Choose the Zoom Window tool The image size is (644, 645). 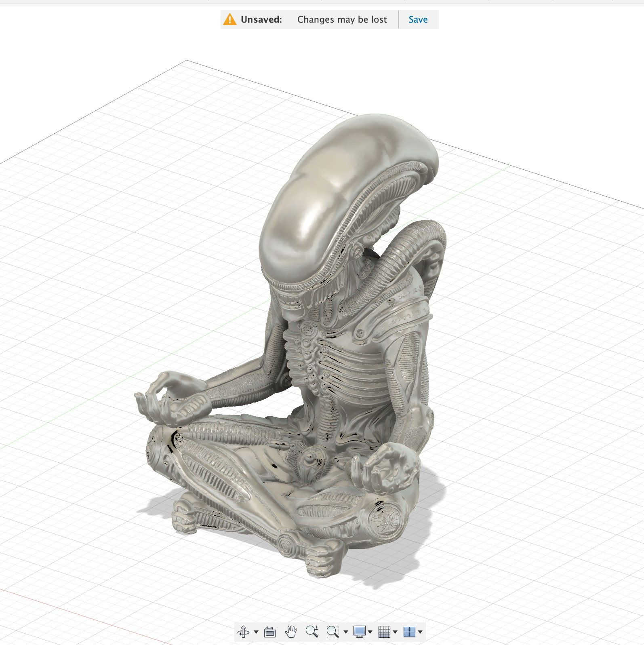click(333, 631)
